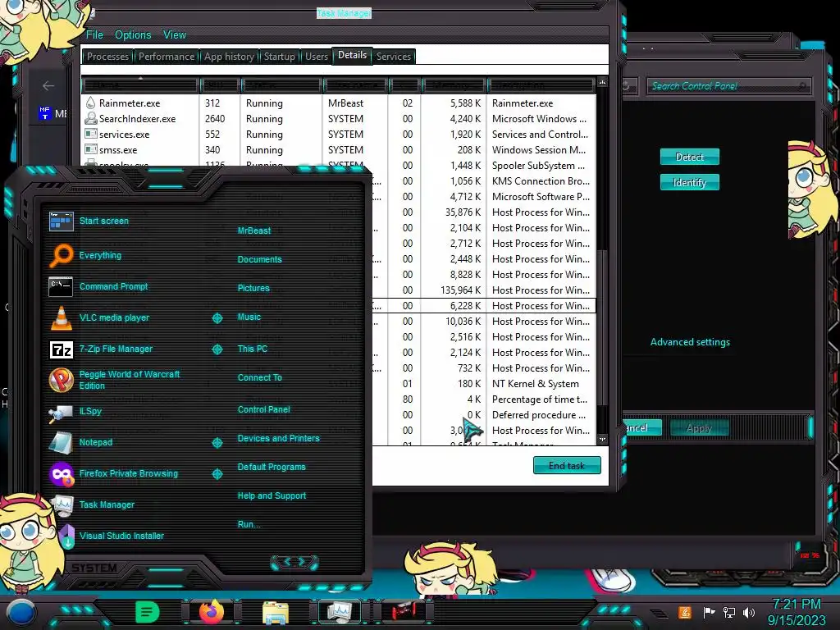Viewport: 840px width, 630px height.
Task: Open MrBeast user folder link
Action: pyautogui.click(x=254, y=231)
